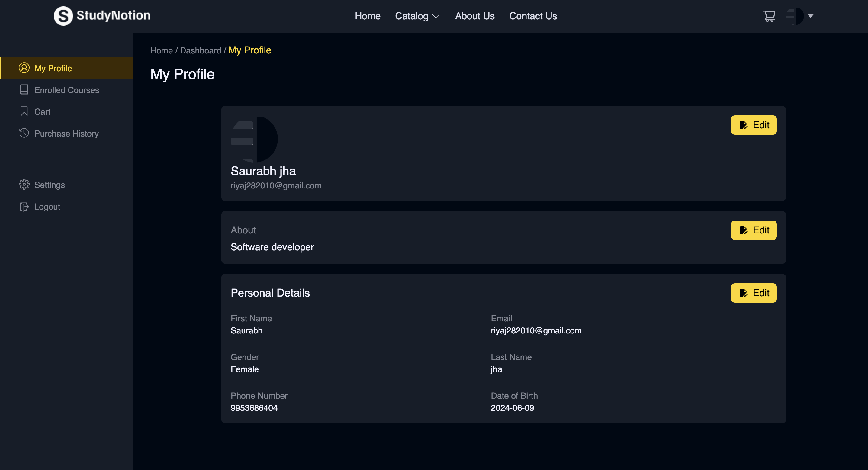
Task: Go to Home in top navigation
Action: point(367,16)
